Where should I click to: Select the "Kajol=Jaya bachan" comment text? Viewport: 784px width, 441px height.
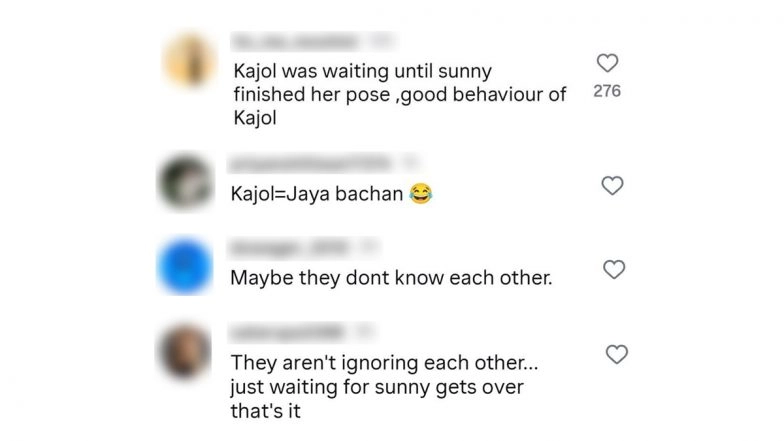point(317,194)
